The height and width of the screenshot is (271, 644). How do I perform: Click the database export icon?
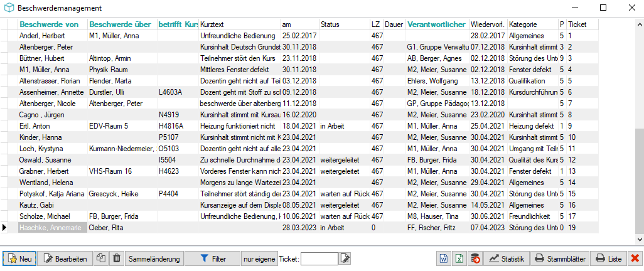pyautogui.click(x=476, y=258)
